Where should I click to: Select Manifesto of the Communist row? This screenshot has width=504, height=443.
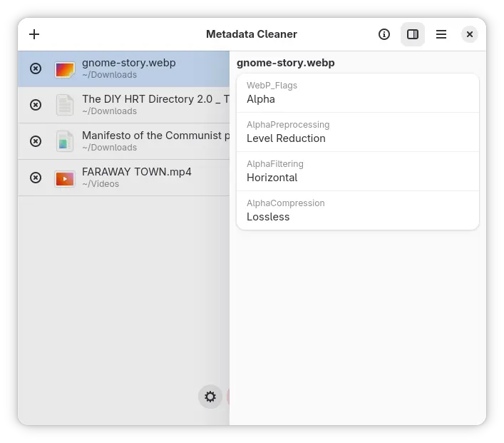pyautogui.click(x=124, y=141)
